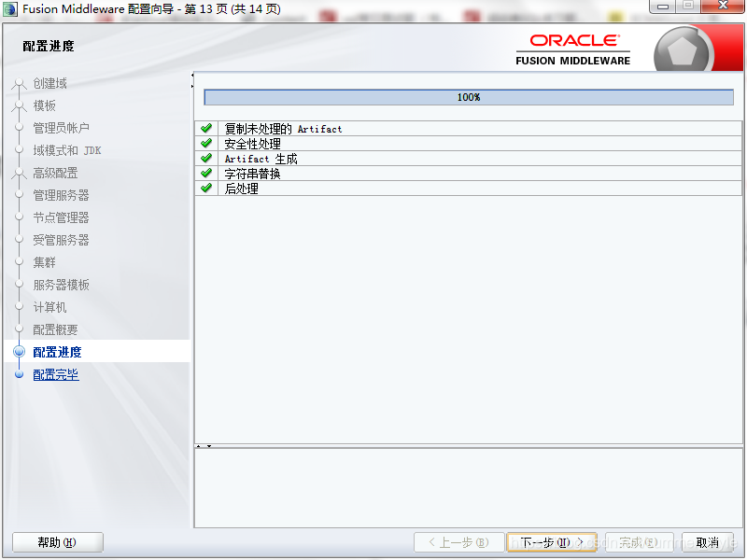
Task: Select the 服务器模板 step
Action: (61, 285)
